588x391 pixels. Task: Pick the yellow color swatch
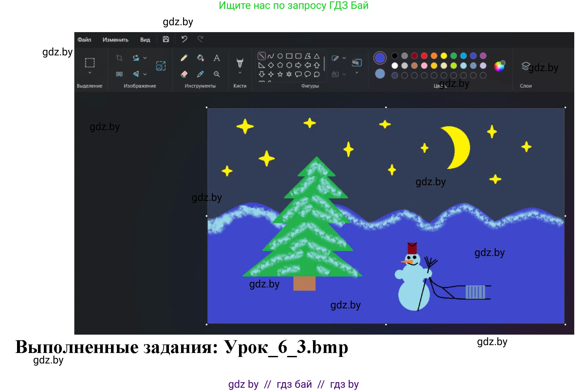point(444,56)
